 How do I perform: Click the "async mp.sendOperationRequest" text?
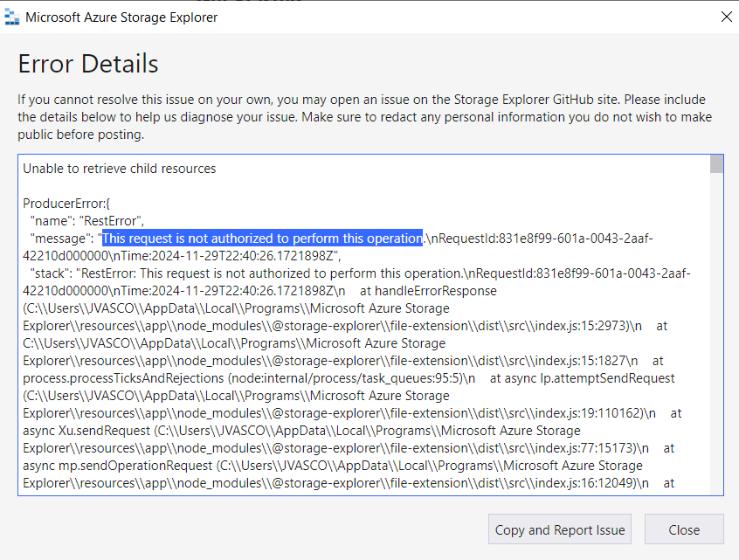118,466
